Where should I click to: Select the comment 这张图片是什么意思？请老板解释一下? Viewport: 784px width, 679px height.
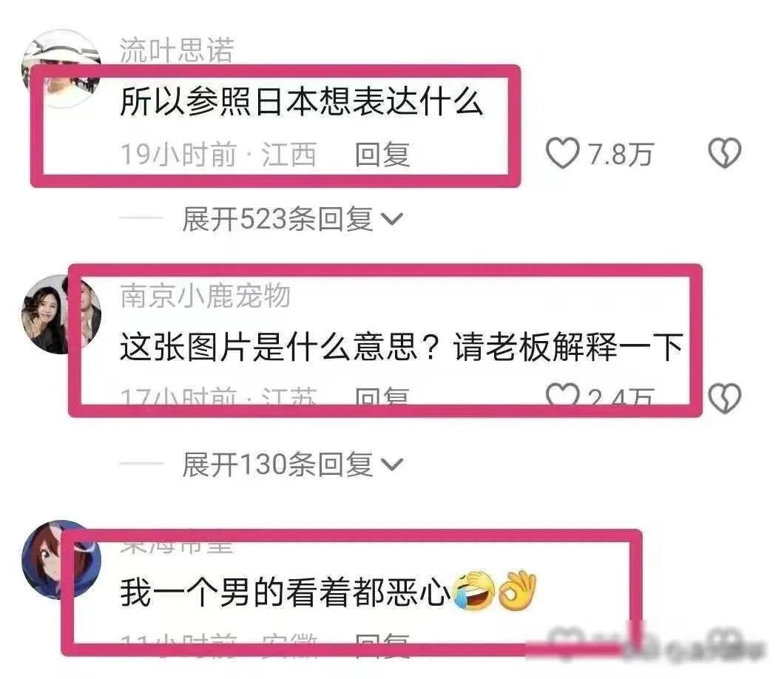pos(402,346)
